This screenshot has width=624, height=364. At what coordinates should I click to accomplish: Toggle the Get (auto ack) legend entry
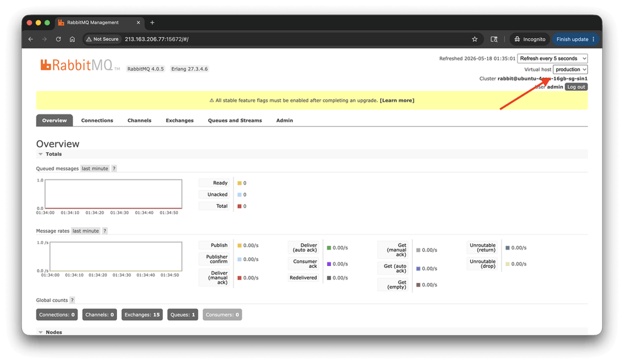[x=393, y=268]
